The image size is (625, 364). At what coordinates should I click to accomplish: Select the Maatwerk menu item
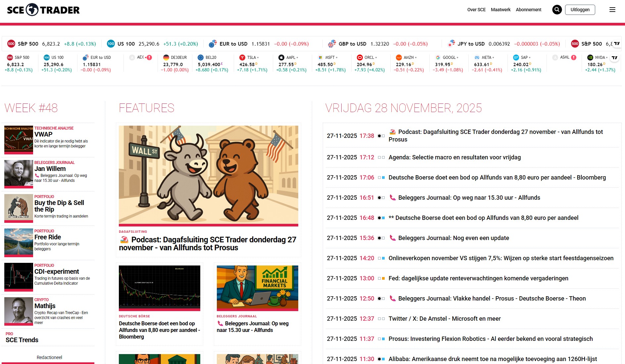coord(501,10)
